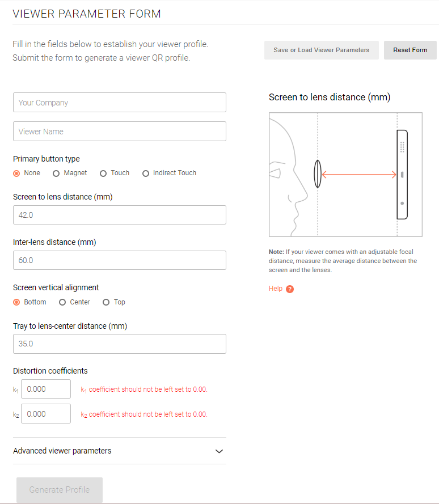Click the k1 distortion coefficient field

point(46,389)
